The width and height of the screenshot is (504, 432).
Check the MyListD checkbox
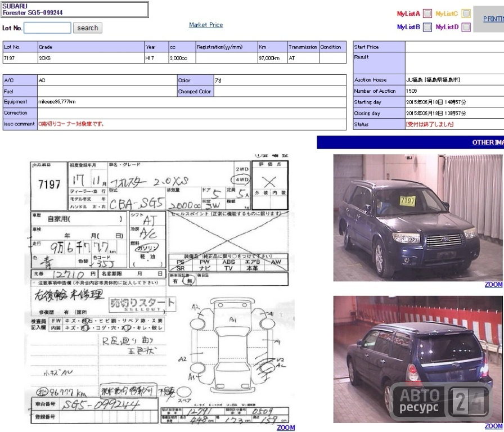click(466, 27)
